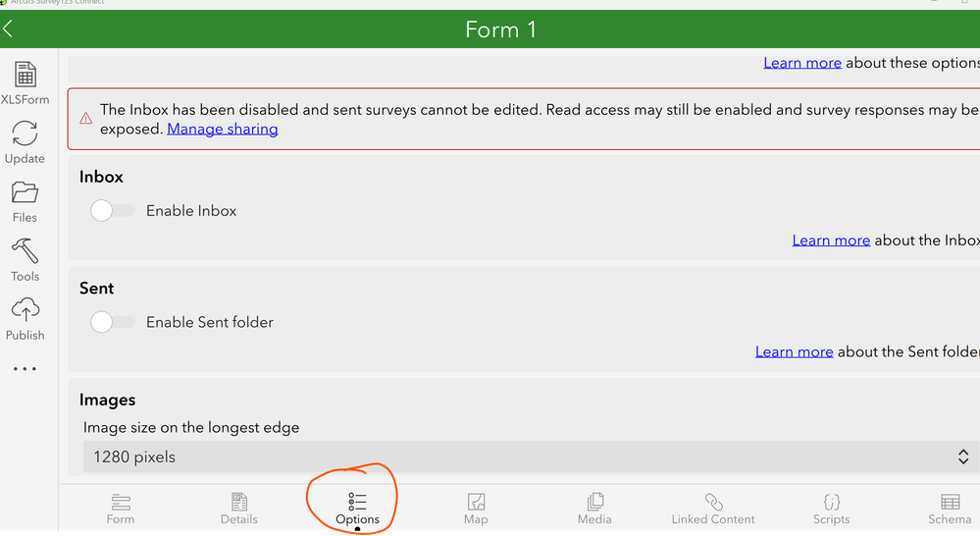Open the Tools hammer icon
The height and width of the screenshot is (536, 980).
pyautogui.click(x=25, y=251)
